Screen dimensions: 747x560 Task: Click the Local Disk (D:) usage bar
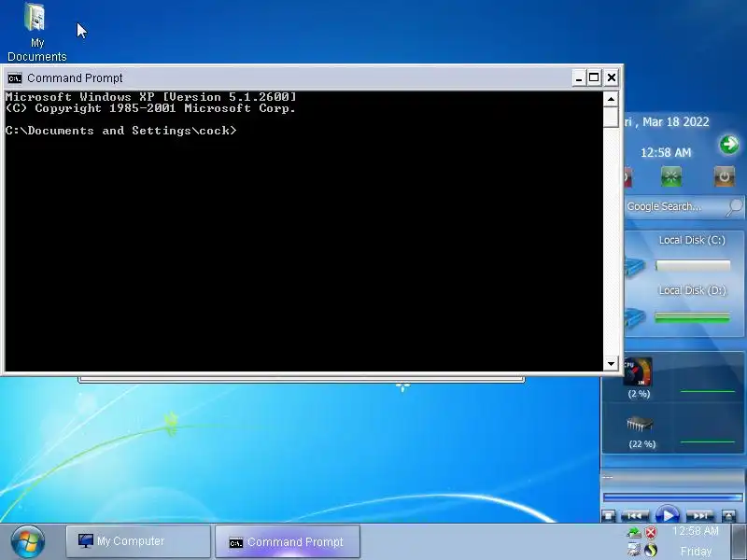pos(693,317)
